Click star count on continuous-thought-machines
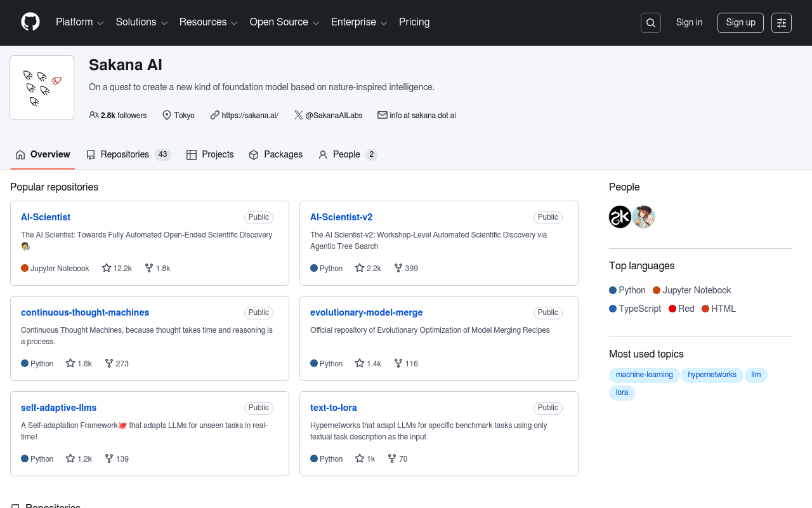812x508 pixels. click(79, 364)
